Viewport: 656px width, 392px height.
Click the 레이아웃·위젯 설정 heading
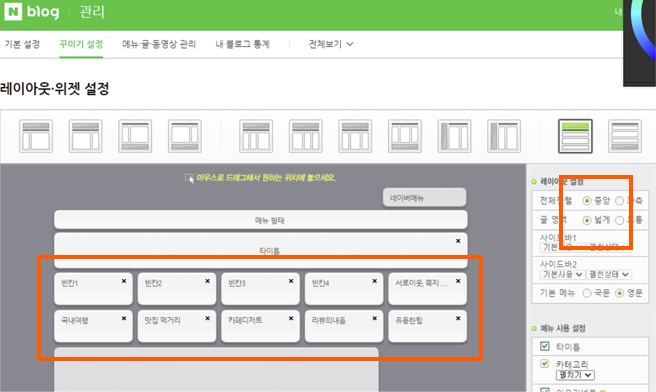[55, 89]
